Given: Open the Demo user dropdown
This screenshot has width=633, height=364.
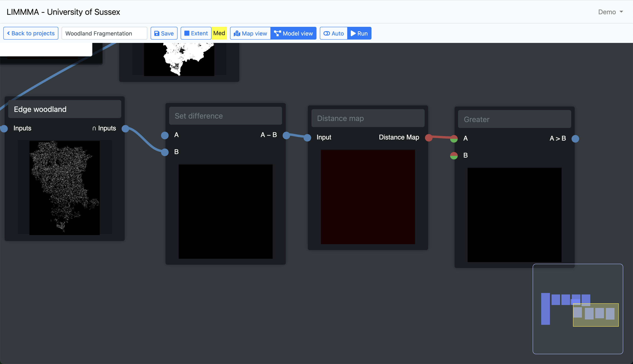Looking at the screenshot, I should (610, 12).
